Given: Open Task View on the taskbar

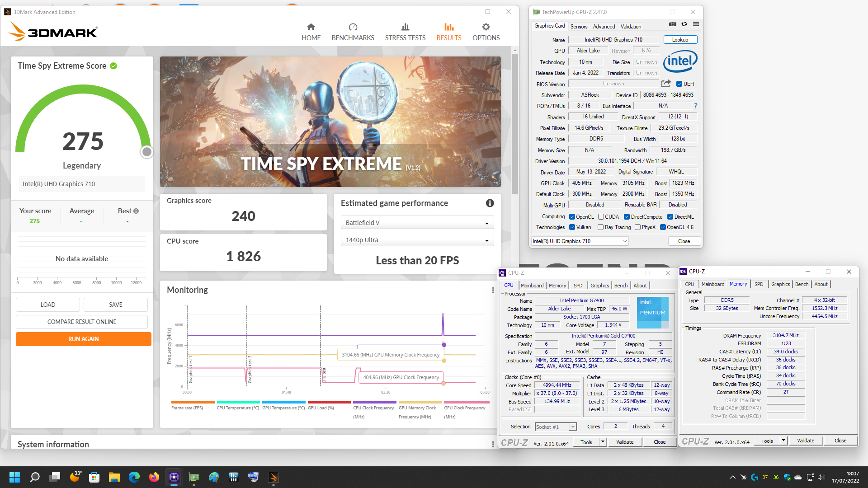Looking at the screenshot, I should point(55,477).
